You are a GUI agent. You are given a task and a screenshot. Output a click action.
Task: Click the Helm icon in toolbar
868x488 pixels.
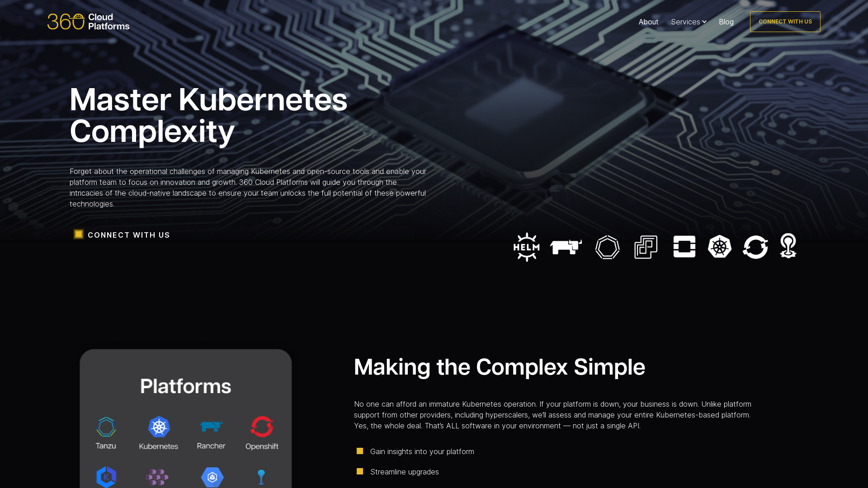point(526,247)
